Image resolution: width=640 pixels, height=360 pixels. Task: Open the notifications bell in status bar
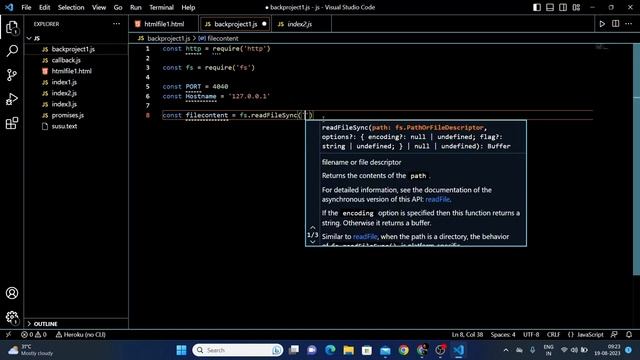629,335
